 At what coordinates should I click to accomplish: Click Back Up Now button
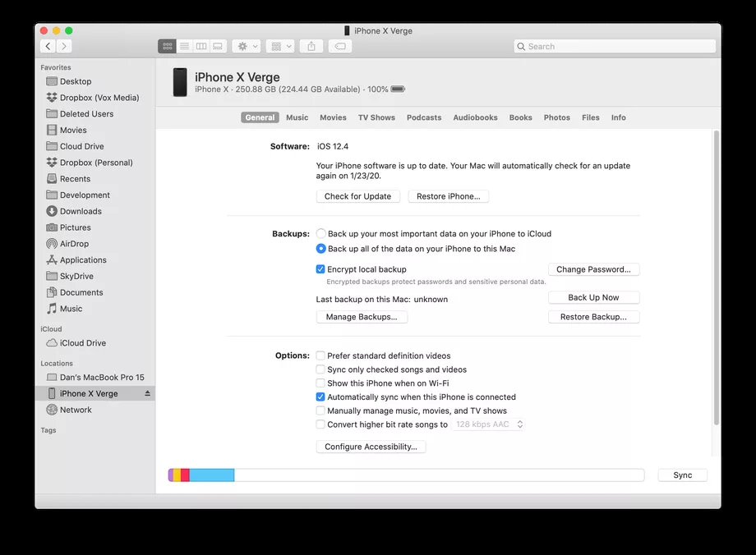593,298
